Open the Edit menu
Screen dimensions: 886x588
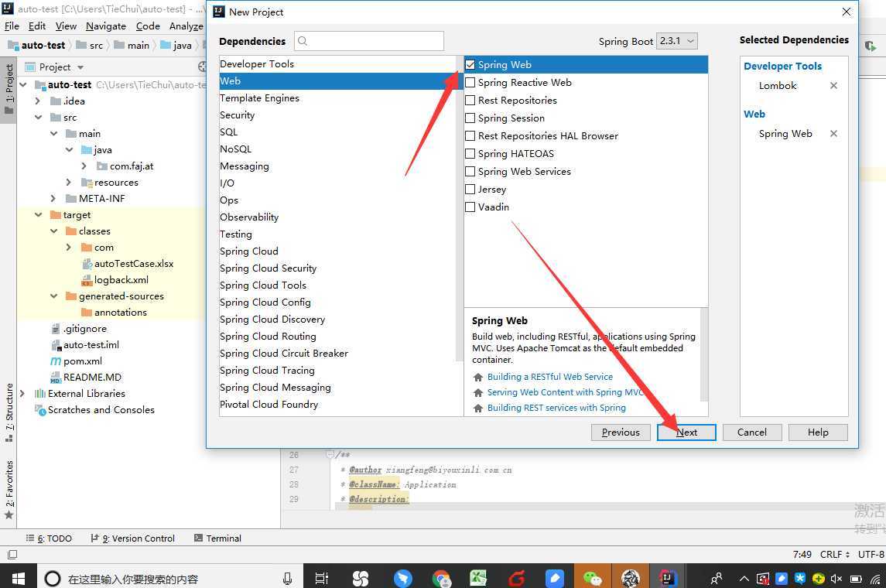coord(37,26)
